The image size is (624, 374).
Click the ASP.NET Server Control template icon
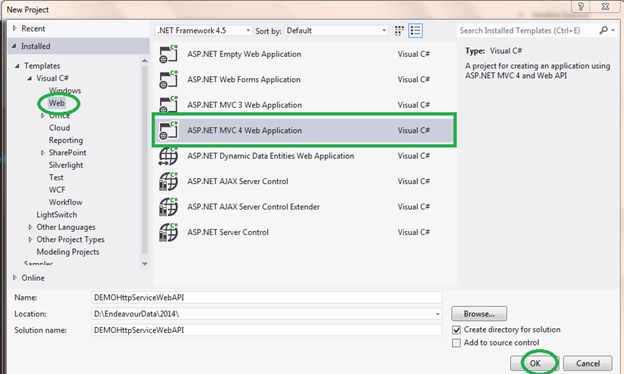pos(168,232)
